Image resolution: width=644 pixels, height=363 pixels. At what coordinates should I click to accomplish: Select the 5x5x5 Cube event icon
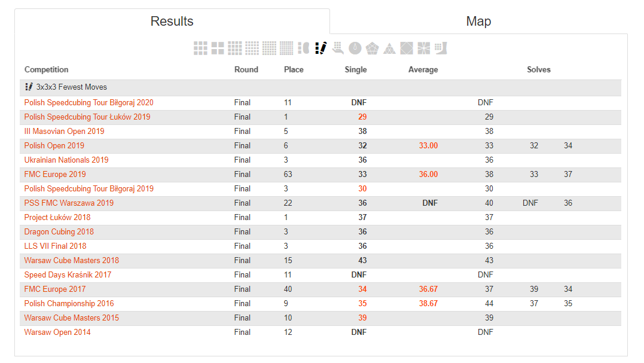[252, 48]
